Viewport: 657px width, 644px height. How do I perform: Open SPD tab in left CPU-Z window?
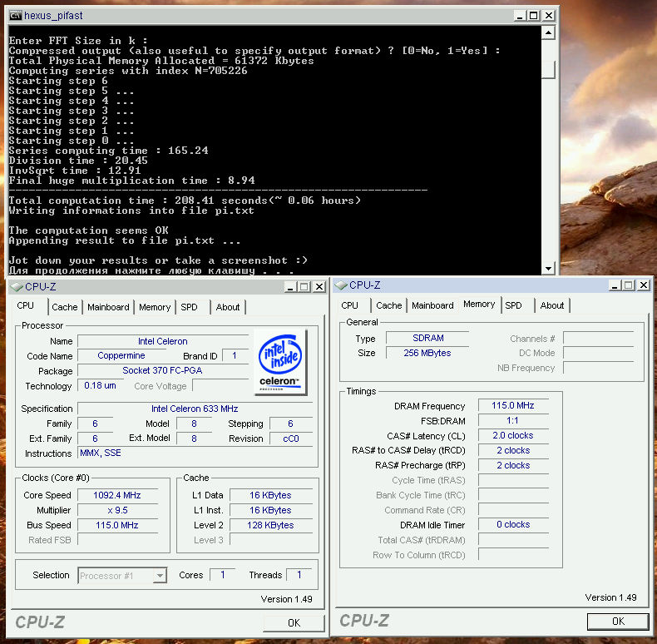pos(189,307)
